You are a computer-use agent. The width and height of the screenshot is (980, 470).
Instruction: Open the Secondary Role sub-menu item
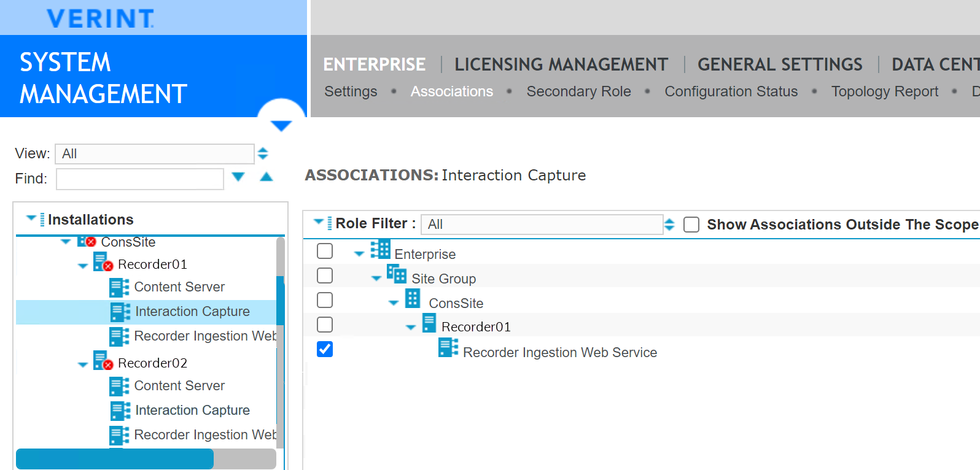(578, 91)
